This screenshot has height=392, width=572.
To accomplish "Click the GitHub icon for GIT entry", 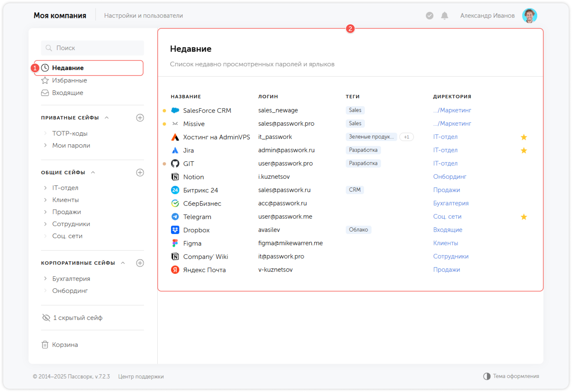I will [x=175, y=163].
